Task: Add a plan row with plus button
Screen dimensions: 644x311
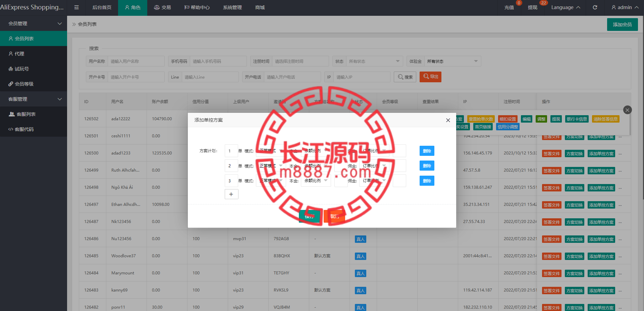Action: tap(231, 194)
